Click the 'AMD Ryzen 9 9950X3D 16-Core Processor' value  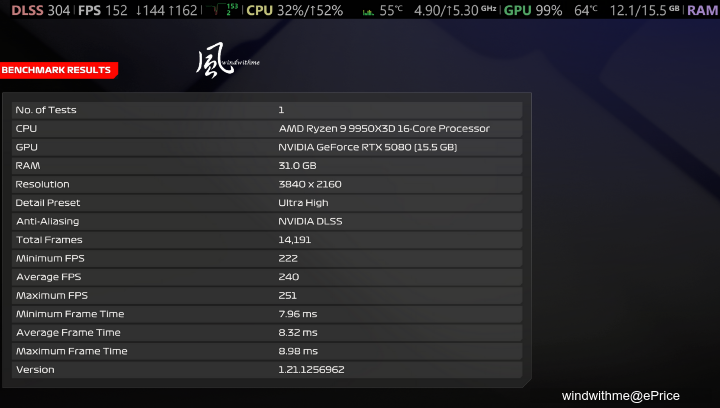click(x=384, y=129)
